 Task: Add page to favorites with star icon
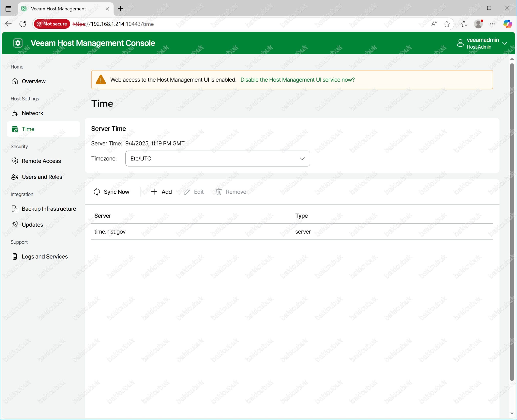pos(447,24)
